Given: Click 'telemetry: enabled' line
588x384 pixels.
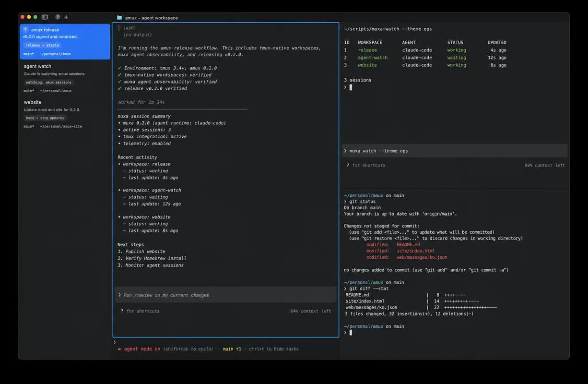Looking at the screenshot, I should point(144,144).
